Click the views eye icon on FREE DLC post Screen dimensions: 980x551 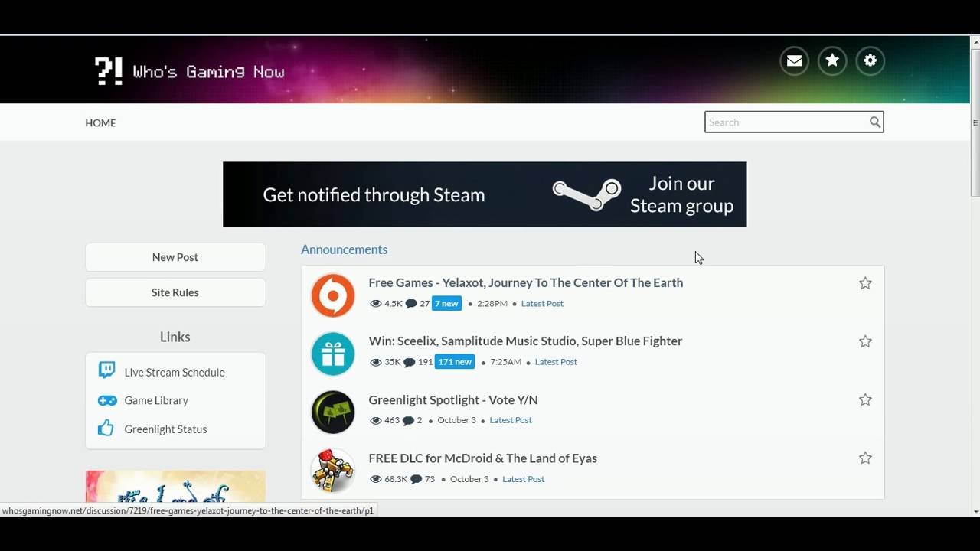(375, 479)
